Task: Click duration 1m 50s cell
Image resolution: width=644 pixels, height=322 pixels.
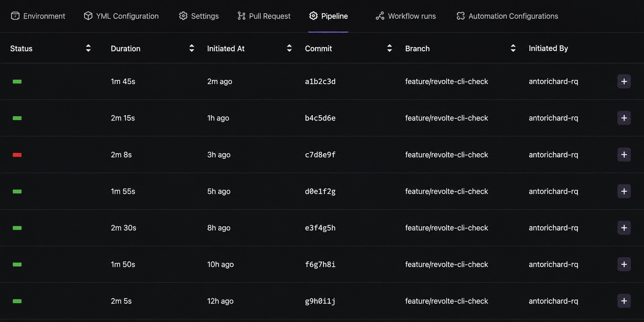Action: pyautogui.click(x=123, y=264)
